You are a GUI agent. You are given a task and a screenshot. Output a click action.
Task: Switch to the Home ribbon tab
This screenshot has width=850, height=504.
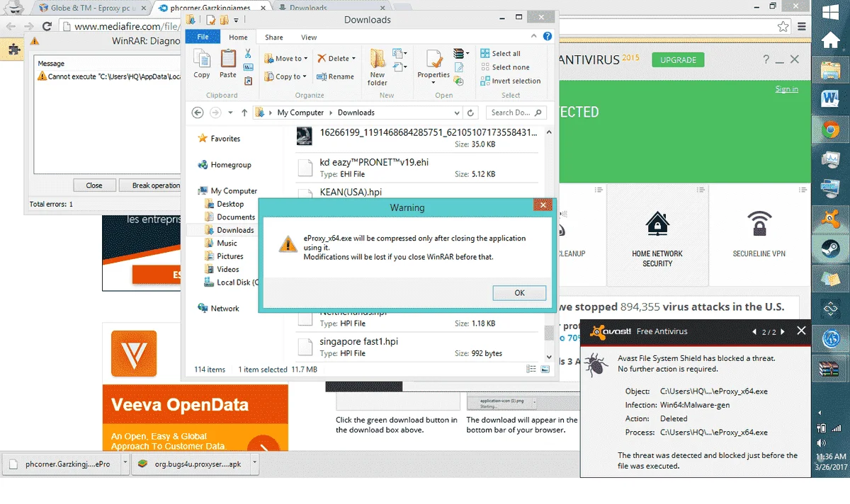click(x=238, y=37)
